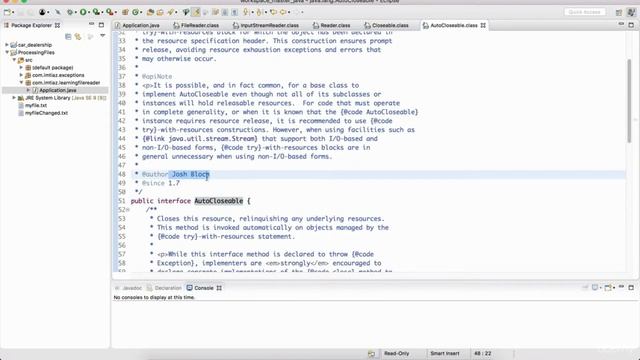Screen dimensions: 640x360
Task: Click the Search flashlight toolbar icon
Action: (171, 12)
